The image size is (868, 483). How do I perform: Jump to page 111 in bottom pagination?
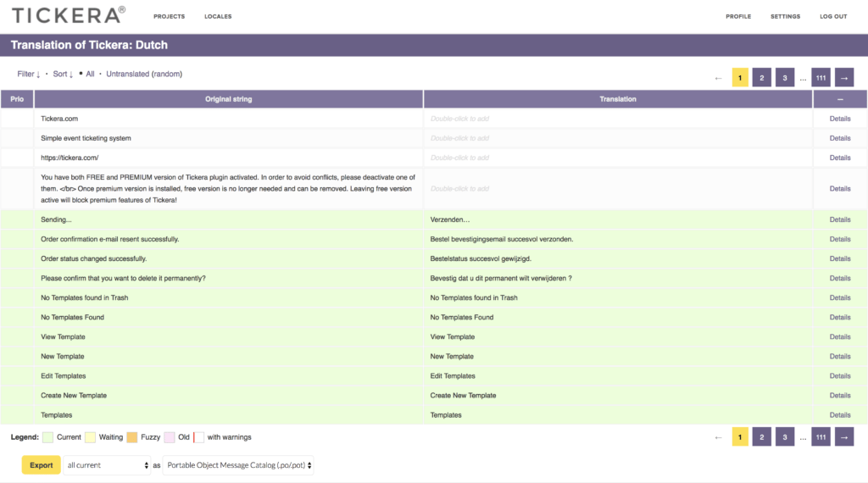(x=821, y=437)
